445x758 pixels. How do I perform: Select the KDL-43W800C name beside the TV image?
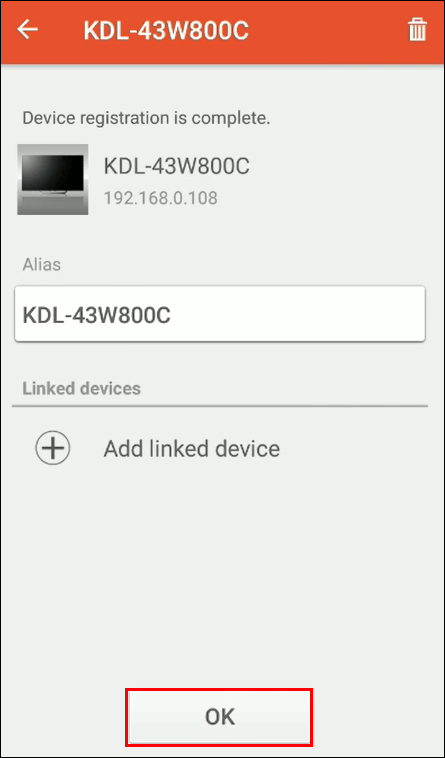(x=177, y=167)
